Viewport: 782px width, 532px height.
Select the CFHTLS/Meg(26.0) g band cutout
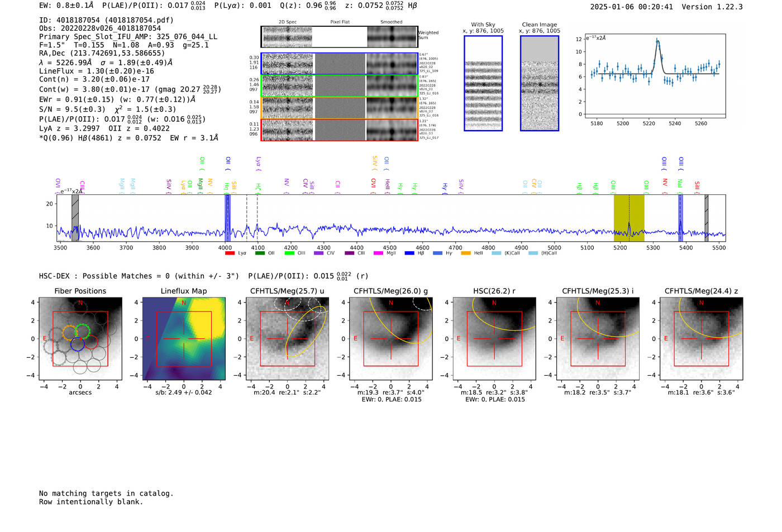click(390, 339)
